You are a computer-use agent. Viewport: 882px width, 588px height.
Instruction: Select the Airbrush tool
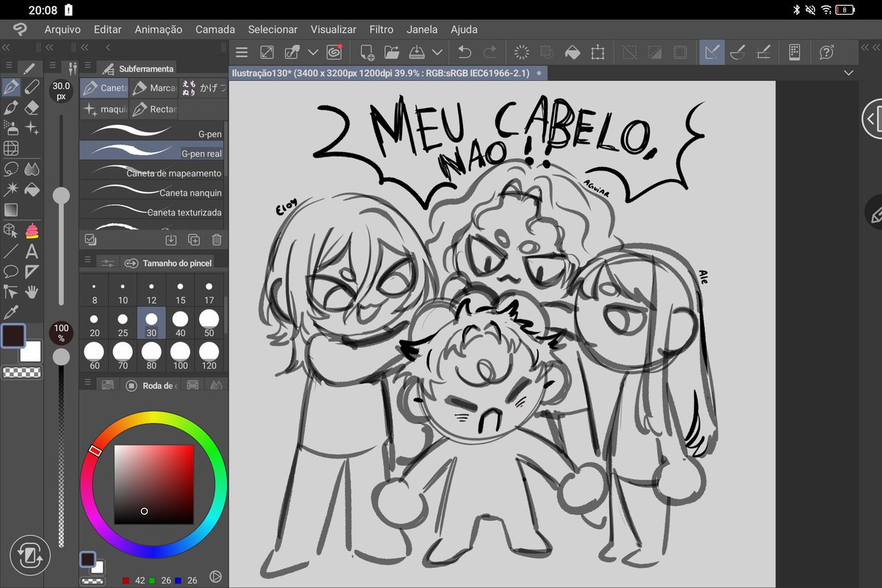(11, 129)
